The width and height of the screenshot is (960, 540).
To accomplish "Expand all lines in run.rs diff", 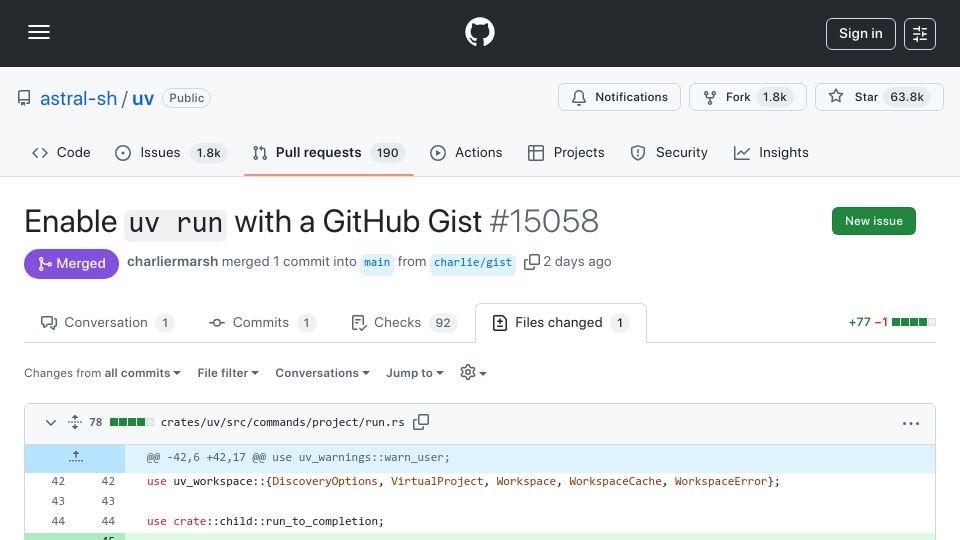I will click(x=75, y=422).
